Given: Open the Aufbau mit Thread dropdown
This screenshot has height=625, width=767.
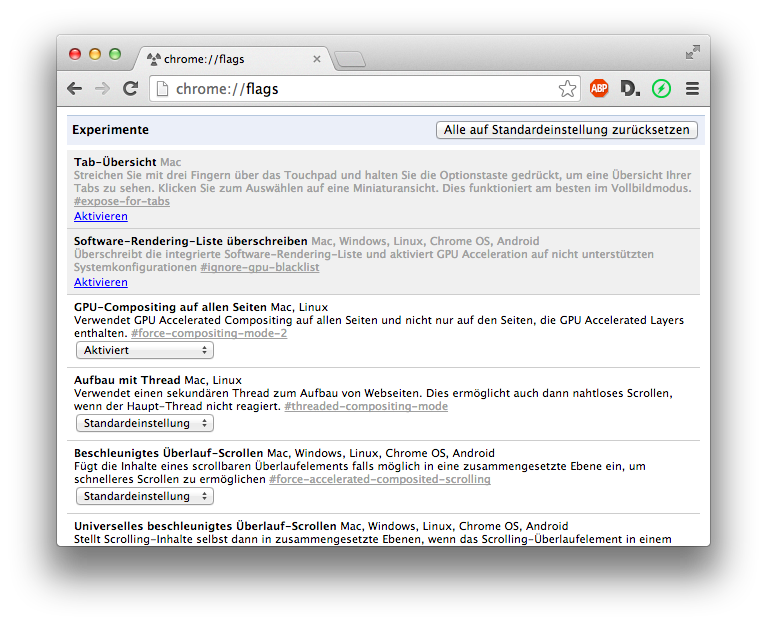Looking at the screenshot, I should point(145,423).
